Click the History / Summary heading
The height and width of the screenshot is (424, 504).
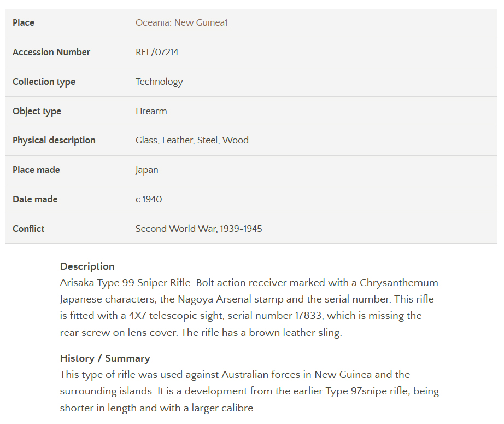pos(105,359)
